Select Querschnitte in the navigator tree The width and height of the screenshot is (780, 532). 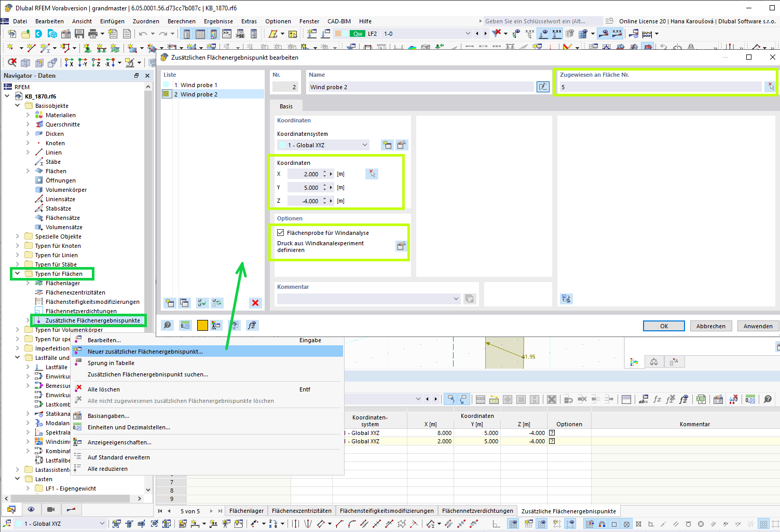[62, 124]
